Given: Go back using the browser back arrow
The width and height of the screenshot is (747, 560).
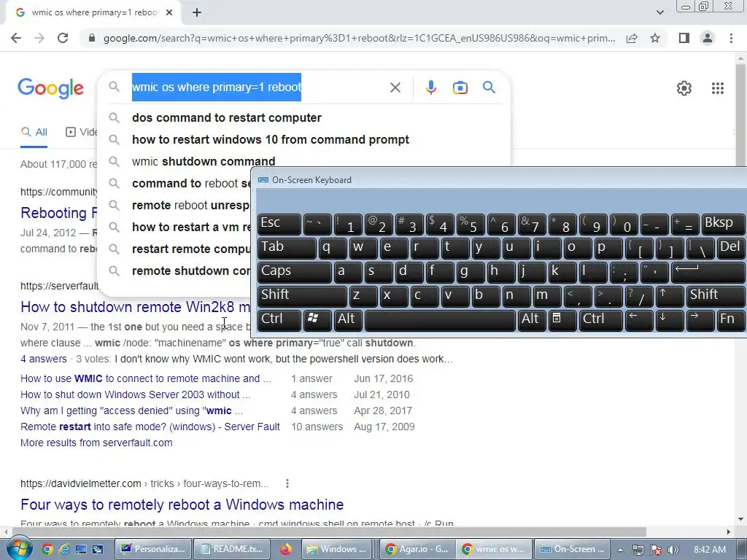Looking at the screenshot, I should 16,38.
